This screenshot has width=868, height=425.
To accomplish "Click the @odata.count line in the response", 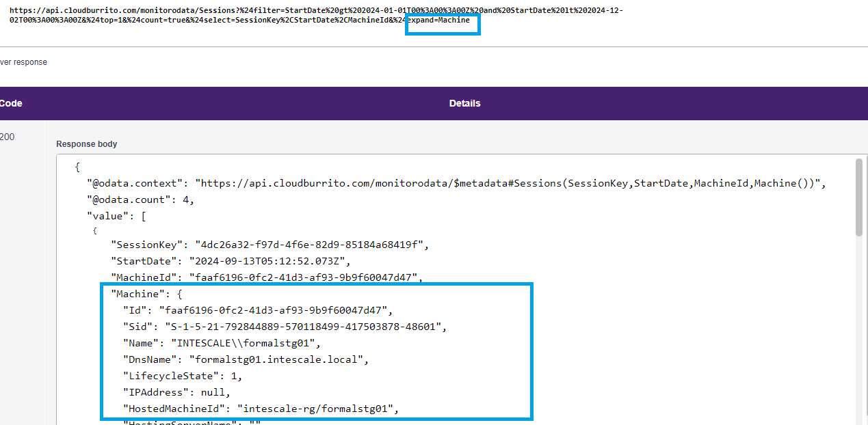I will coord(140,200).
